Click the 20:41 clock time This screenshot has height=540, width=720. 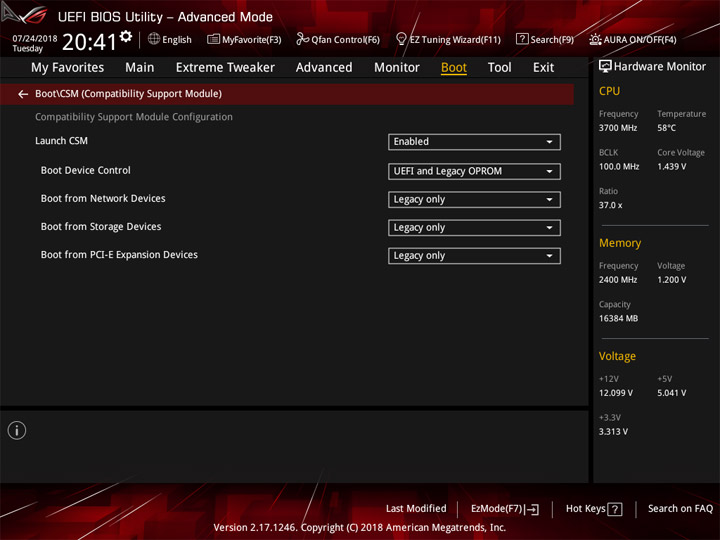click(90, 42)
